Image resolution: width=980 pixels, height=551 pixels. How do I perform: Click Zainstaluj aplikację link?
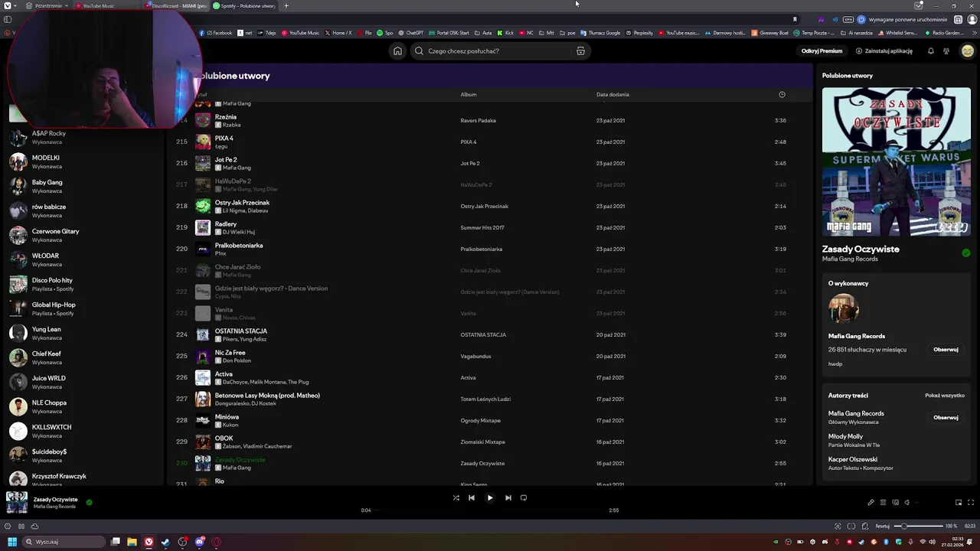pyautogui.click(x=884, y=51)
